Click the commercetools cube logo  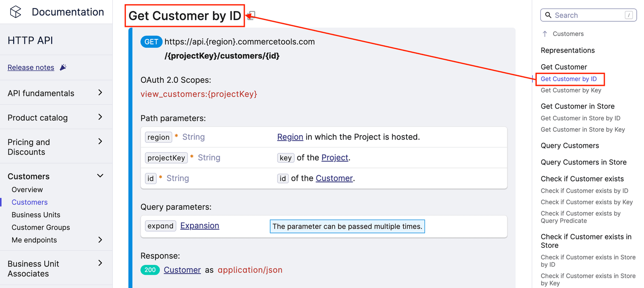point(15,12)
